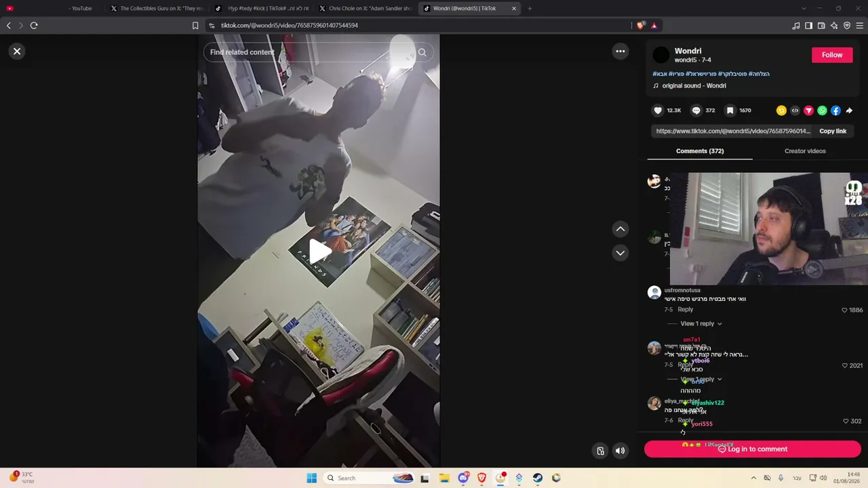Image resolution: width=868 pixels, height=488 pixels.
Task: Open the Brave VPN shield icon
Action: point(847,26)
